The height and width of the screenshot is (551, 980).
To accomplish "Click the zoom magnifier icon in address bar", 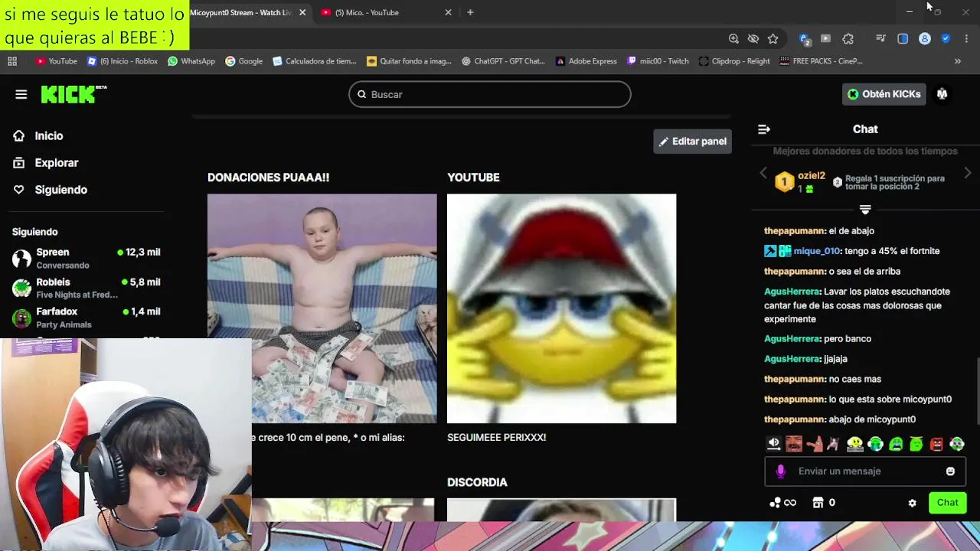I will tap(733, 38).
